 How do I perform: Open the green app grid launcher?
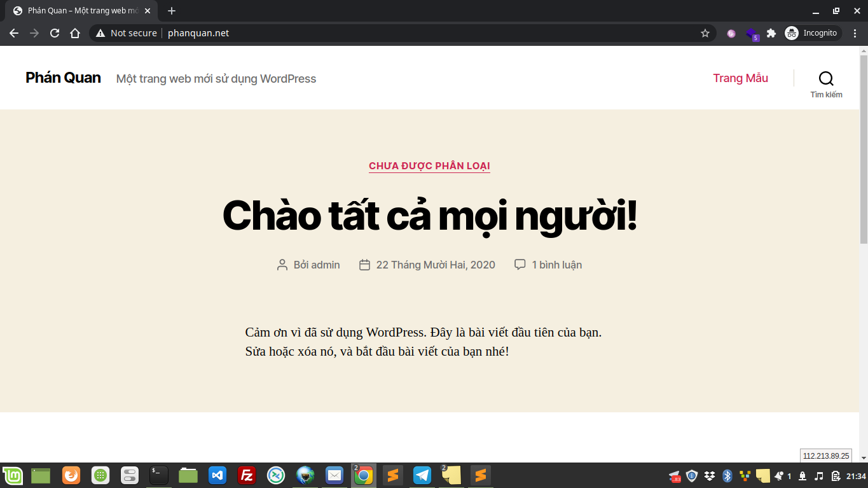click(100, 475)
